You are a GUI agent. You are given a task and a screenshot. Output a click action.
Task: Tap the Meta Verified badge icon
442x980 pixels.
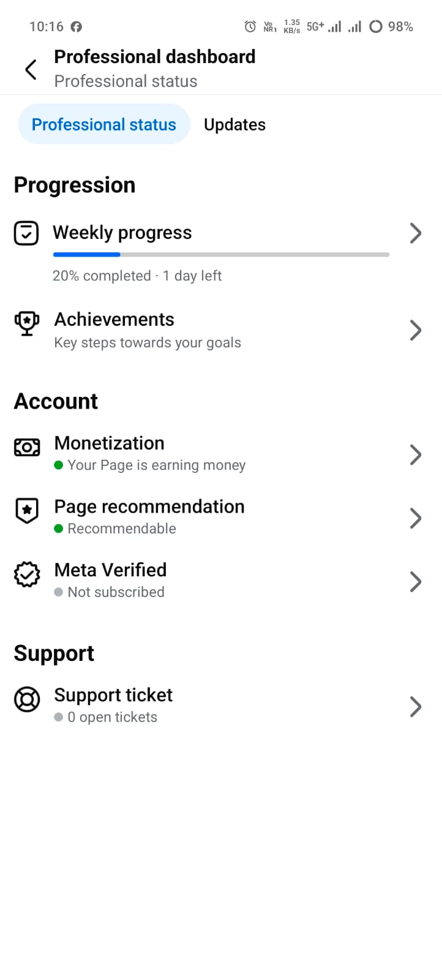click(27, 575)
